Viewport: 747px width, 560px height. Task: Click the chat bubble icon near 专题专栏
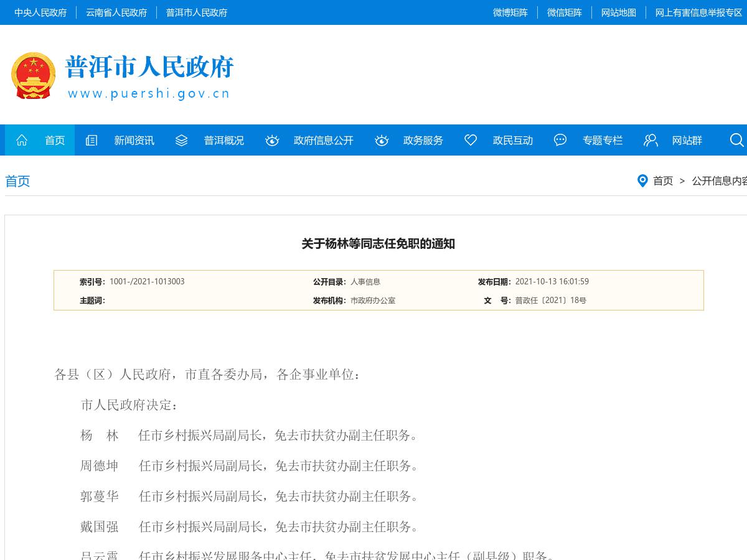tap(560, 140)
